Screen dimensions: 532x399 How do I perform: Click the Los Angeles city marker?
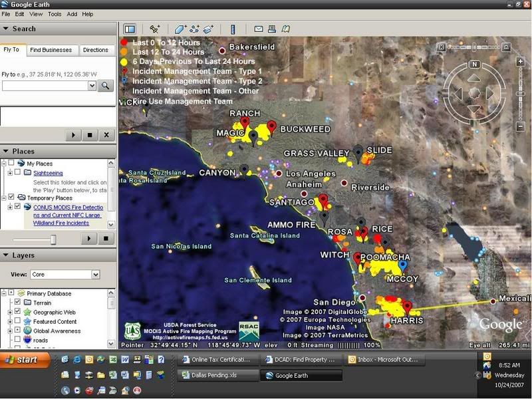click(x=279, y=174)
